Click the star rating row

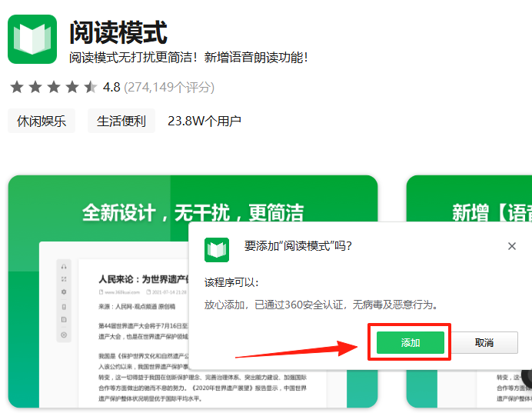pos(54,87)
